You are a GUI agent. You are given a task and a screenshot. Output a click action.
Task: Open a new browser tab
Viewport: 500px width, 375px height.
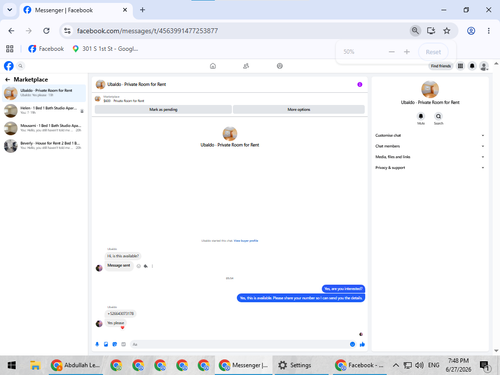tap(142, 10)
